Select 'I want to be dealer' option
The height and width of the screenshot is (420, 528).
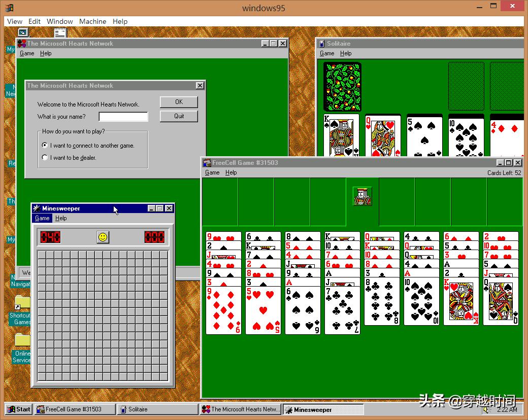(69, 157)
